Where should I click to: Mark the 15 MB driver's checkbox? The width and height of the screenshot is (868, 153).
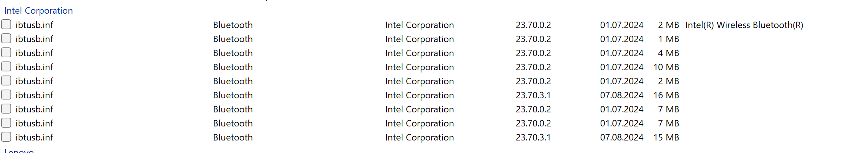6,137
